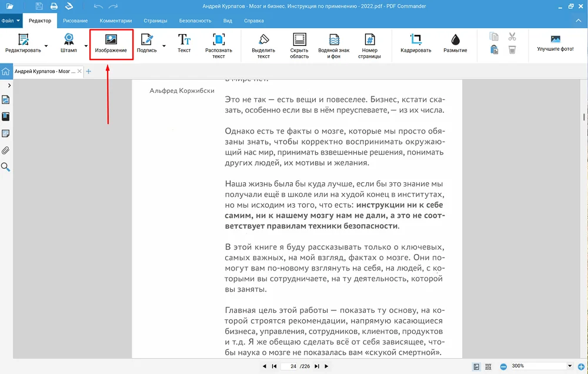Choose the Выделить текст highlighter

(263, 46)
